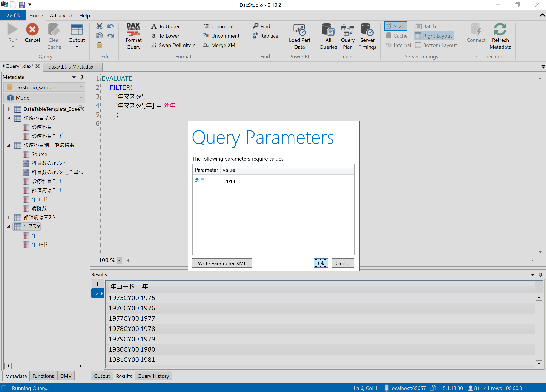The height and width of the screenshot is (392, 546).
Task: Open the daxクエリサンプル.dax tab
Action: (71, 67)
